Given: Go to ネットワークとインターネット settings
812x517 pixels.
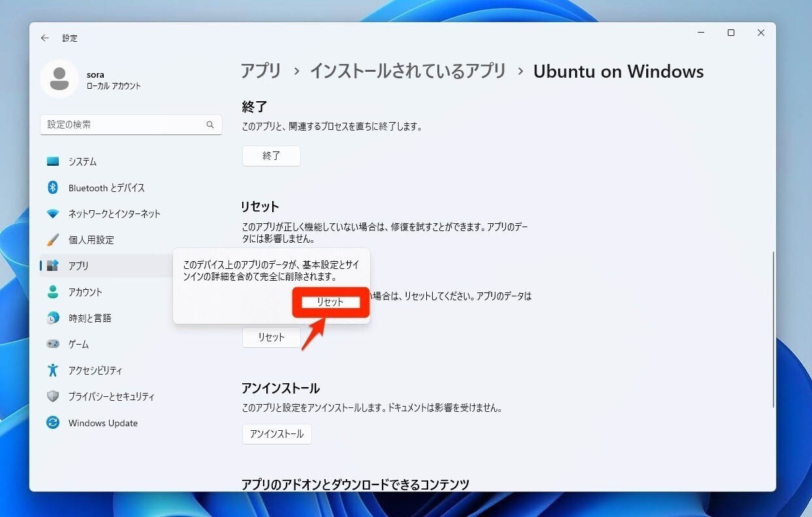Looking at the screenshot, I should [131, 213].
